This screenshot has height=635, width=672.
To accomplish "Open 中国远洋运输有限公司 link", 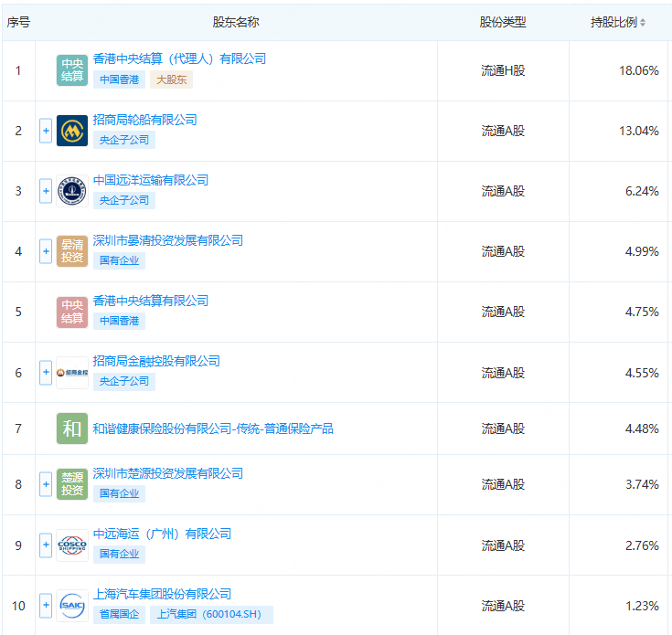I will (151, 180).
